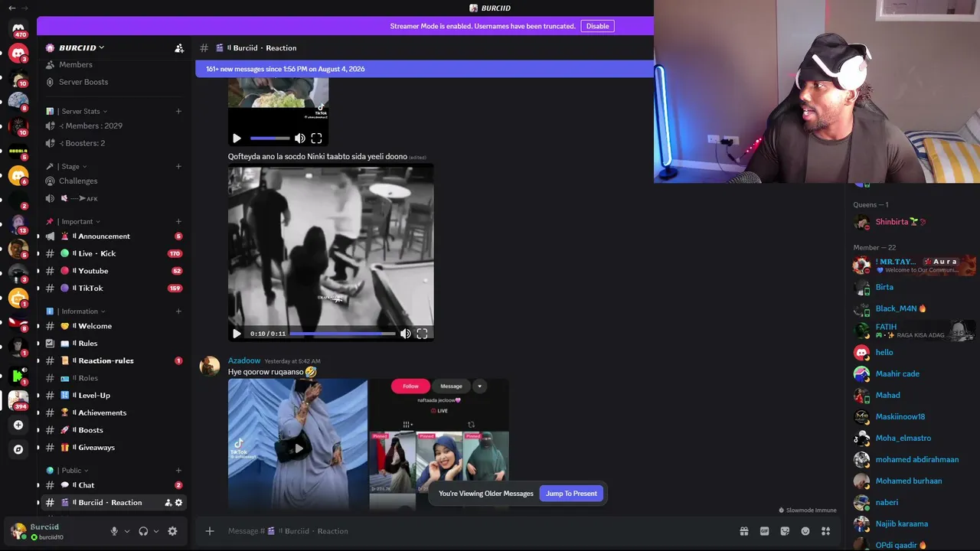Open the server discovery compass icon
980x551 pixels.
(18, 449)
